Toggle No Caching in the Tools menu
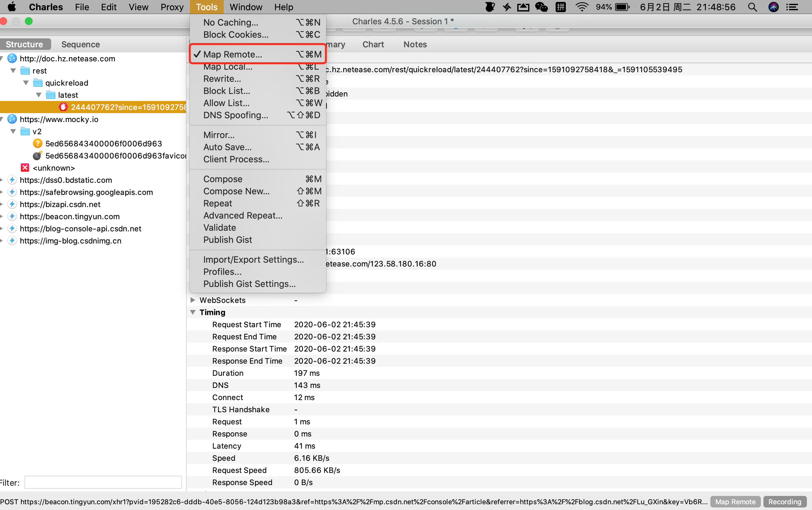Screen dimensions: 812x510 point(258,22)
